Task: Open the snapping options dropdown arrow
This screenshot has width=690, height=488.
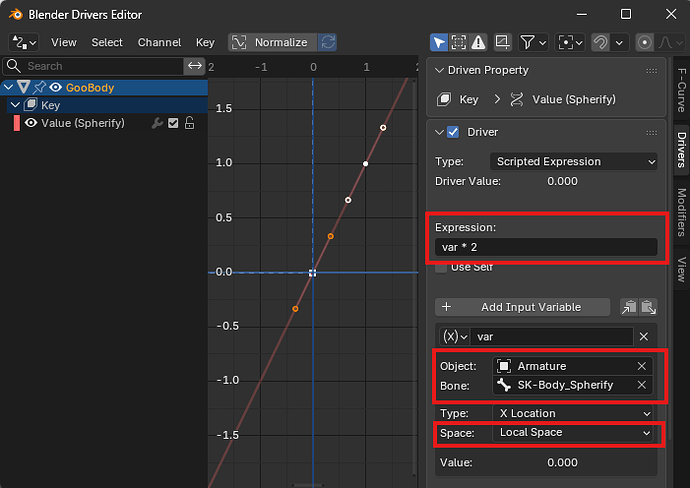Action: tap(619, 42)
